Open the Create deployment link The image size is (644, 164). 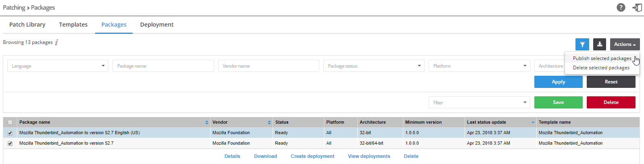pyautogui.click(x=312, y=156)
